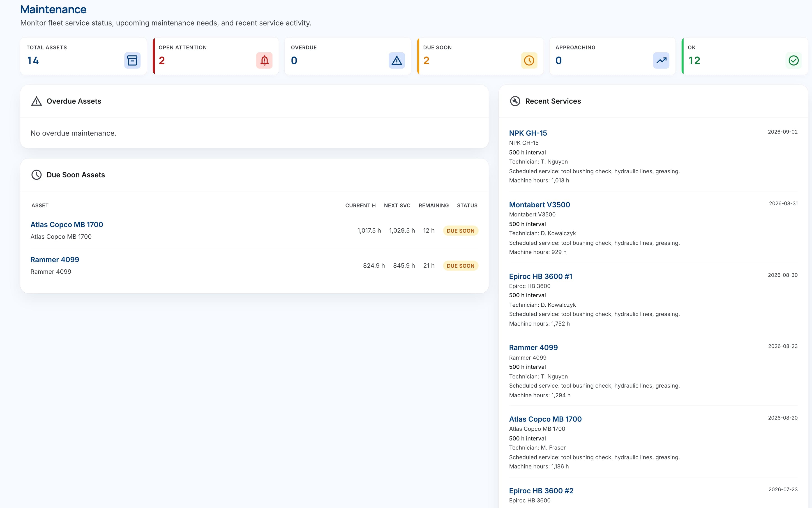Click the Due Soon Assets panel clock icon

37,175
